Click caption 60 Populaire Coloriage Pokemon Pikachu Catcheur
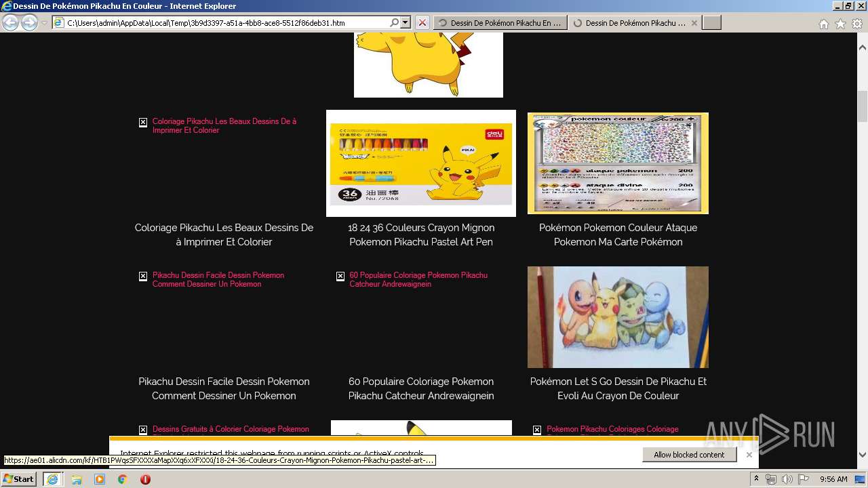 coord(421,388)
